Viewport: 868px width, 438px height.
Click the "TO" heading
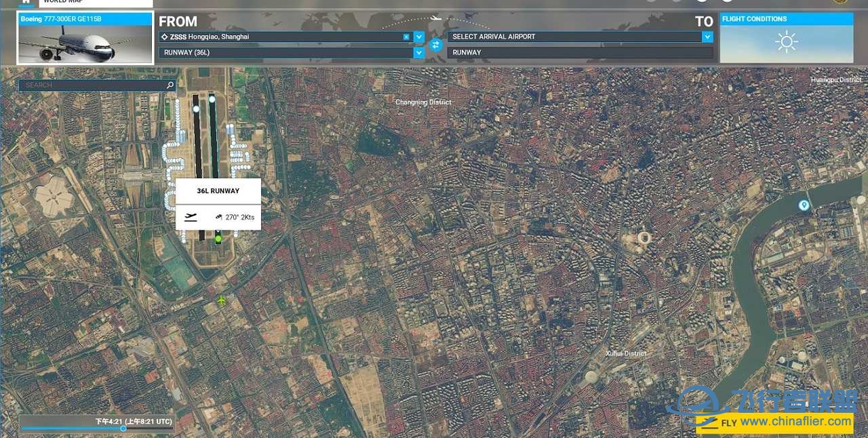click(x=704, y=22)
